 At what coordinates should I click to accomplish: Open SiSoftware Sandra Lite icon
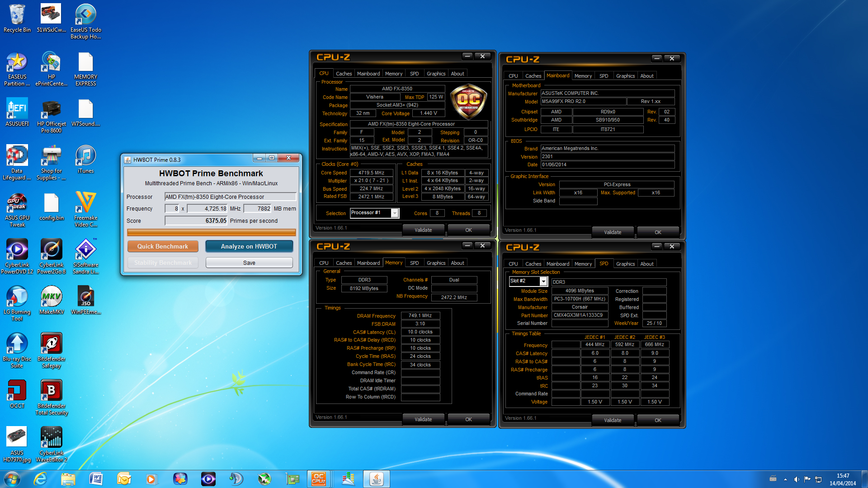[x=85, y=257]
